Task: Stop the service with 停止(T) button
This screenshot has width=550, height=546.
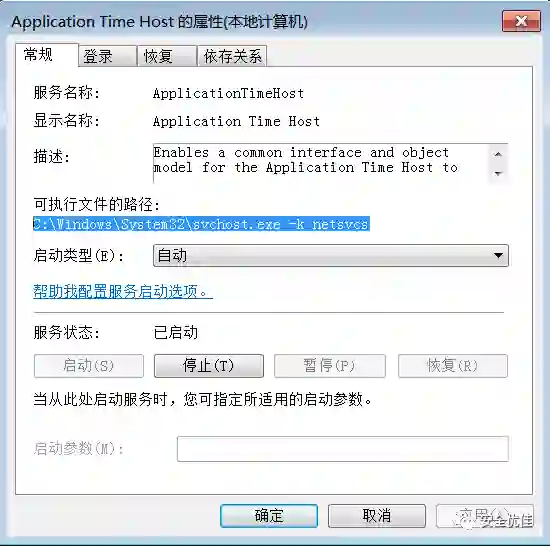Action: click(x=209, y=366)
